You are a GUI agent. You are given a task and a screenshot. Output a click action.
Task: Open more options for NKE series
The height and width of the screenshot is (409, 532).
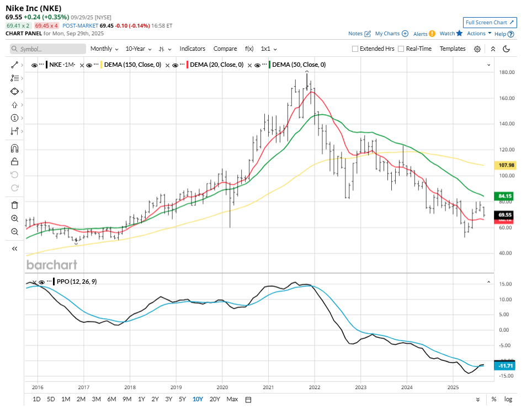(x=41, y=64)
